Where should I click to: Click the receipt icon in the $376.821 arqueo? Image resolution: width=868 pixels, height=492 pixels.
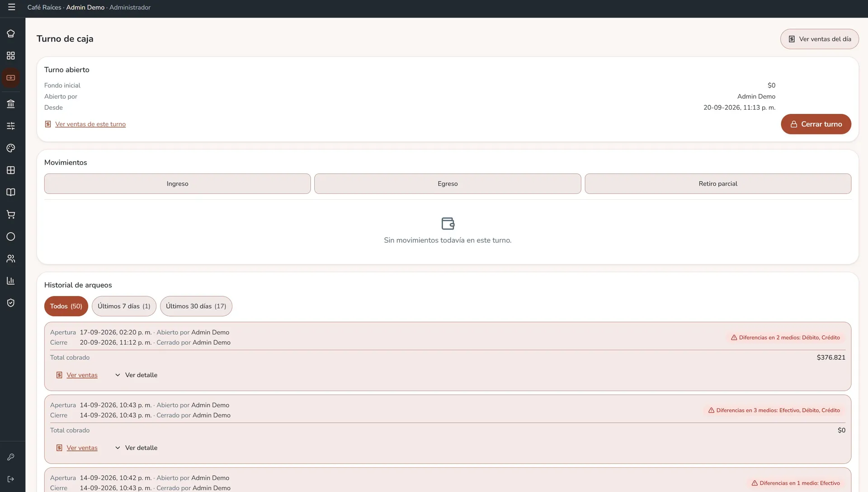59,375
